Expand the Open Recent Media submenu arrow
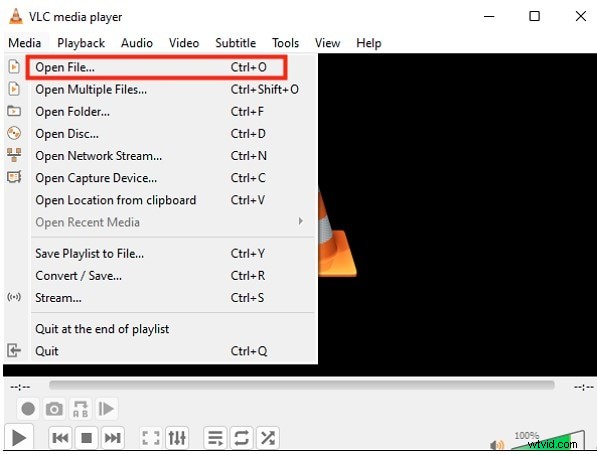597x454 pixels. tap(300, 221)
